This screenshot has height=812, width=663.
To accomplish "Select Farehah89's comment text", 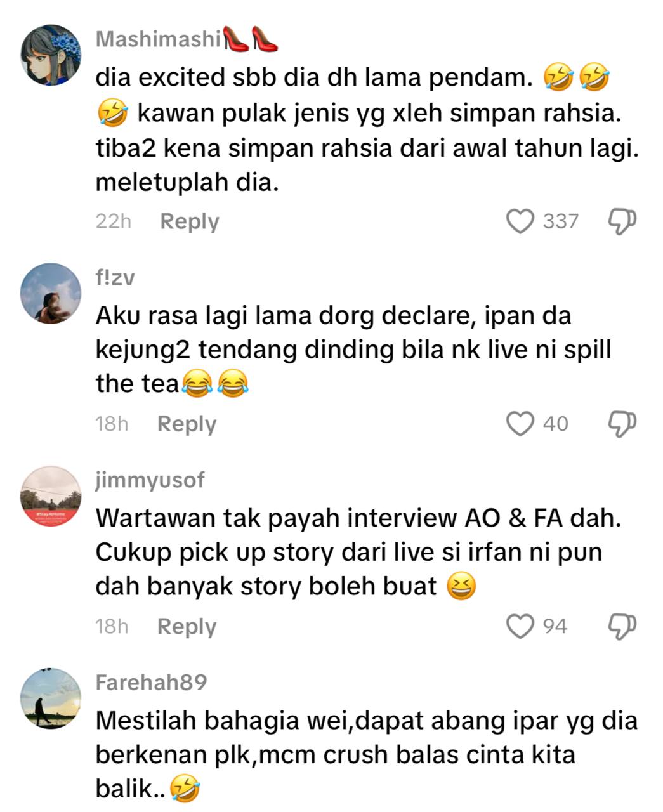I will [367, 755].
